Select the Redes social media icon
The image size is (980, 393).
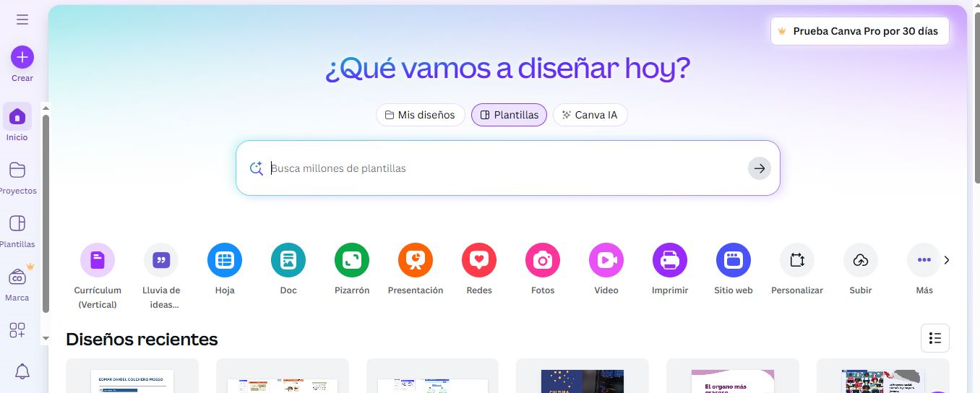479,260
